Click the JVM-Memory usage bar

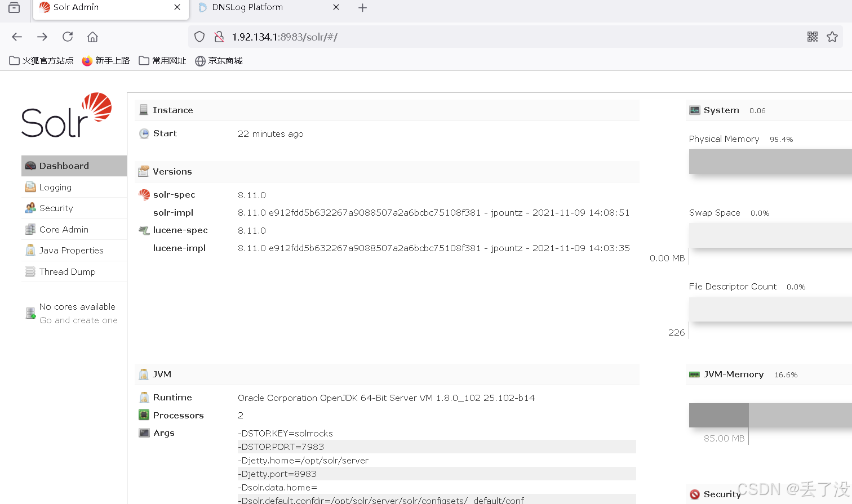[x=770, y=415]
